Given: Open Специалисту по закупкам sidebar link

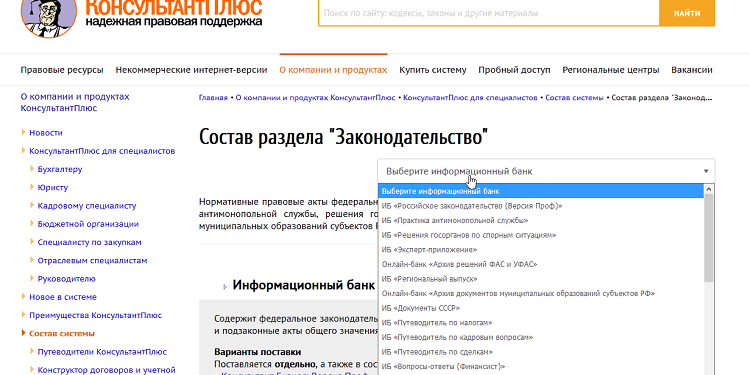Looking at the screenshot, I should [89, 242].
